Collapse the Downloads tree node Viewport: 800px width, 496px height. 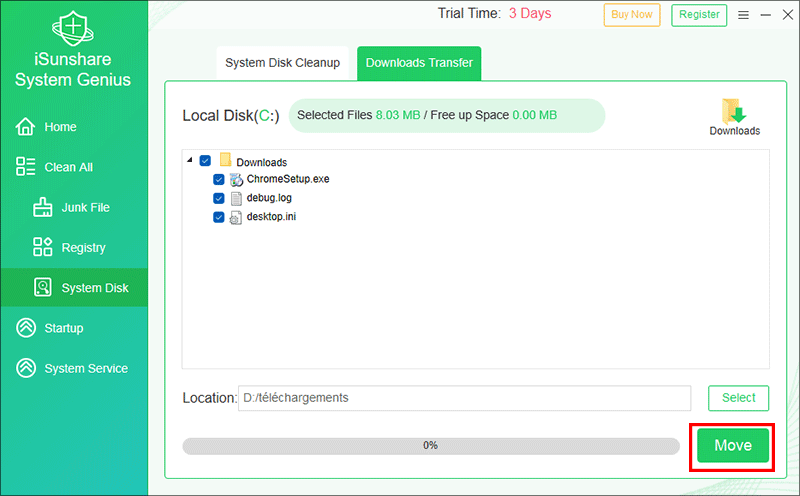click(190, 162)
